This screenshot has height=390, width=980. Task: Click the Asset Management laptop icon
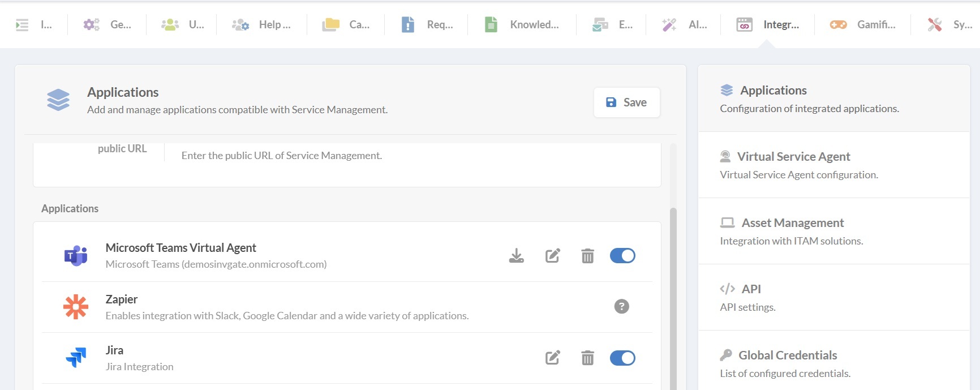(x=727, y=222)
